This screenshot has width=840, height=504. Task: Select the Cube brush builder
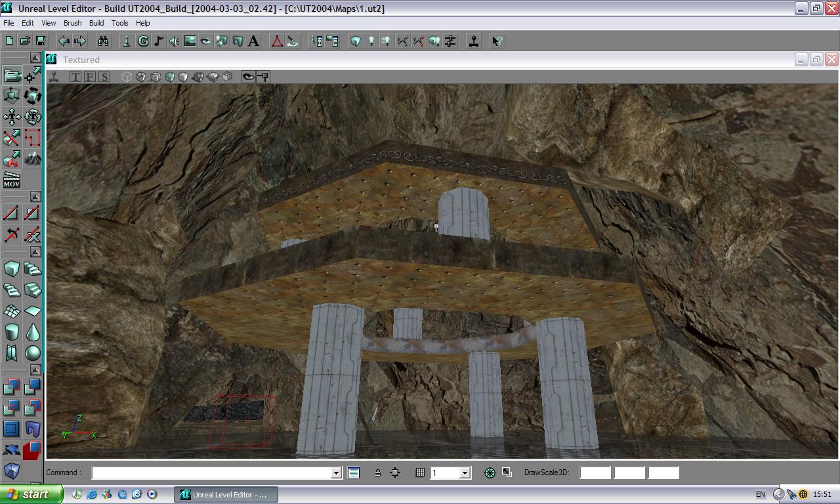coord(12,268)
